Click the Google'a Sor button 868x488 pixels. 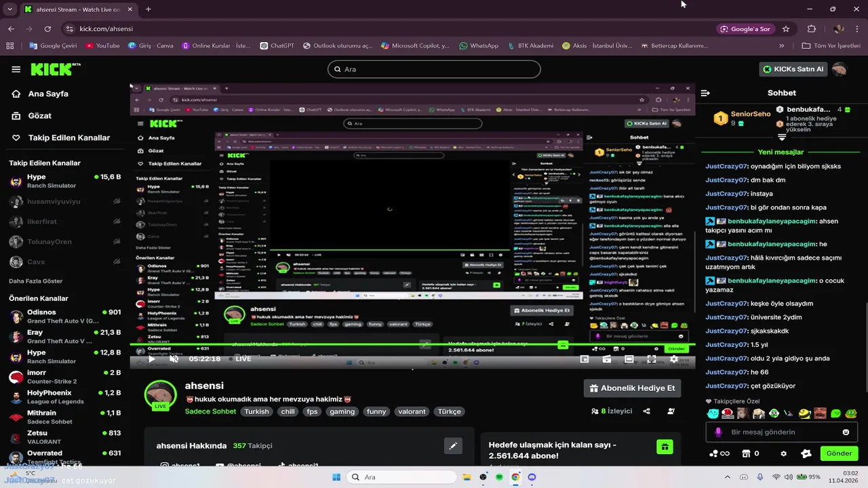pos(745,29)
